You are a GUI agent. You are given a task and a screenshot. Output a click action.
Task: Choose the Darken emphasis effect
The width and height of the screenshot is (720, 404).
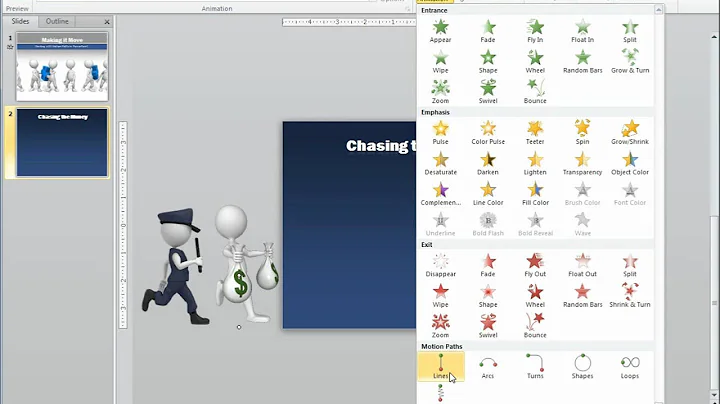[x=488, y=163]
